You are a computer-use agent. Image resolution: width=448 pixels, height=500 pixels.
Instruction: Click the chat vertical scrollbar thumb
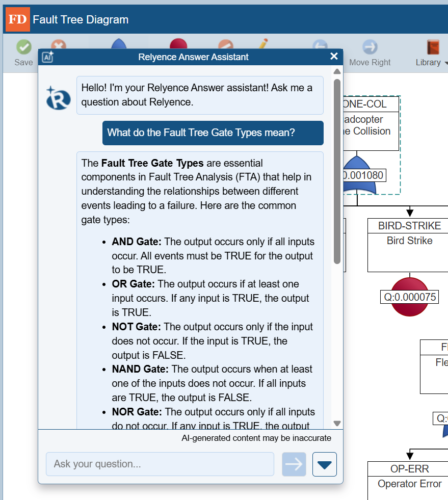[337, 171]
